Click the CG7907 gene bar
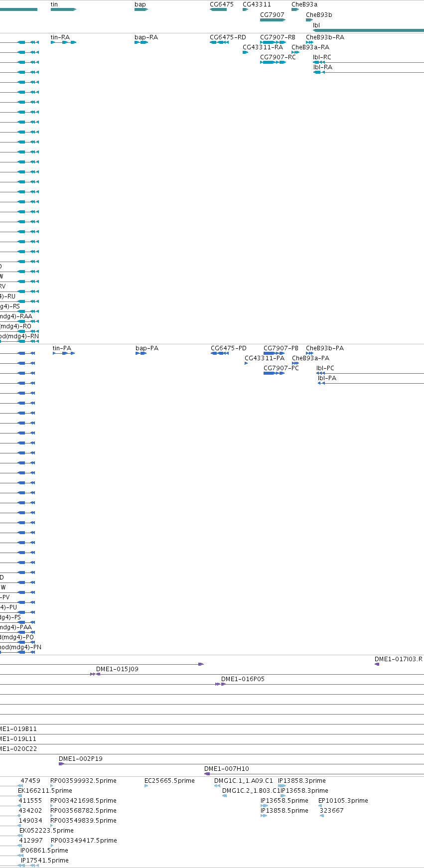This screenshot has width=424, height=868. [x=273, y=20]
